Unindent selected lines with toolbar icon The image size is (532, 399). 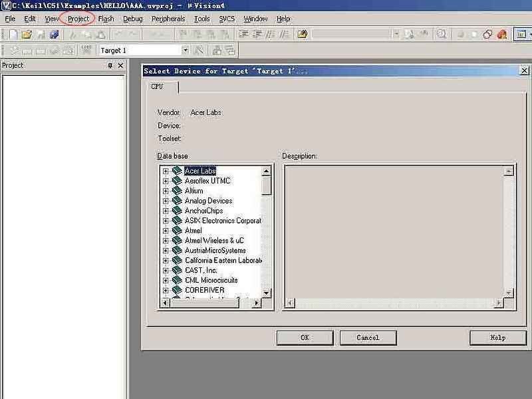click(257, 34)
